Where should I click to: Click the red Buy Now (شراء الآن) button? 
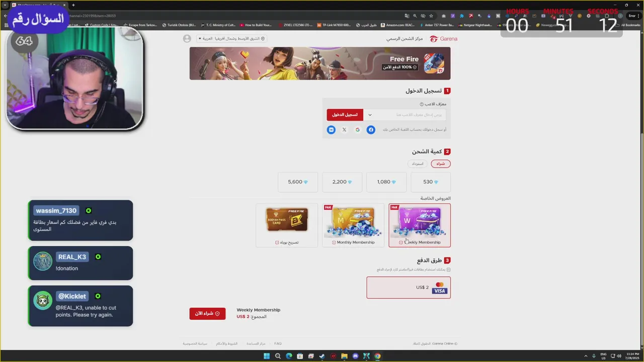pos(207,314)
